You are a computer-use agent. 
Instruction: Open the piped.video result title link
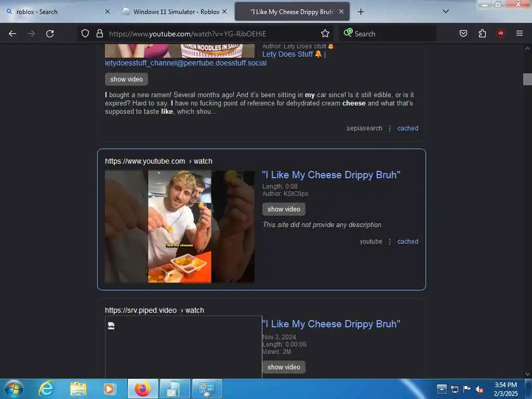(331, 324)
